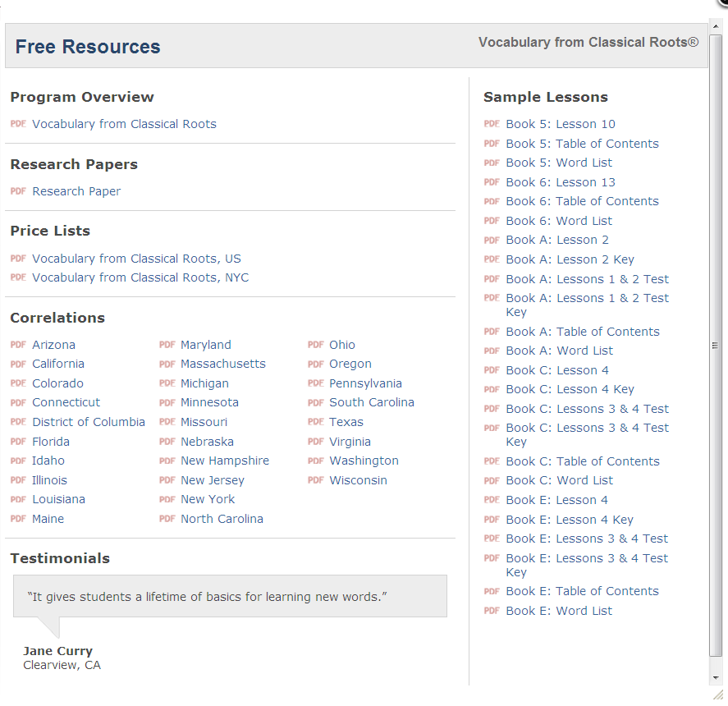Click PDF icon beside Book A: Lesson 2 Key

492,259
